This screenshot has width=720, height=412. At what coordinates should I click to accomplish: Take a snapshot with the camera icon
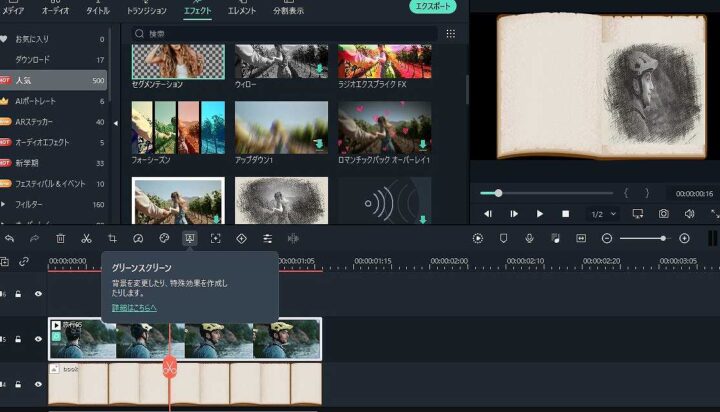[x=663, y=213]
